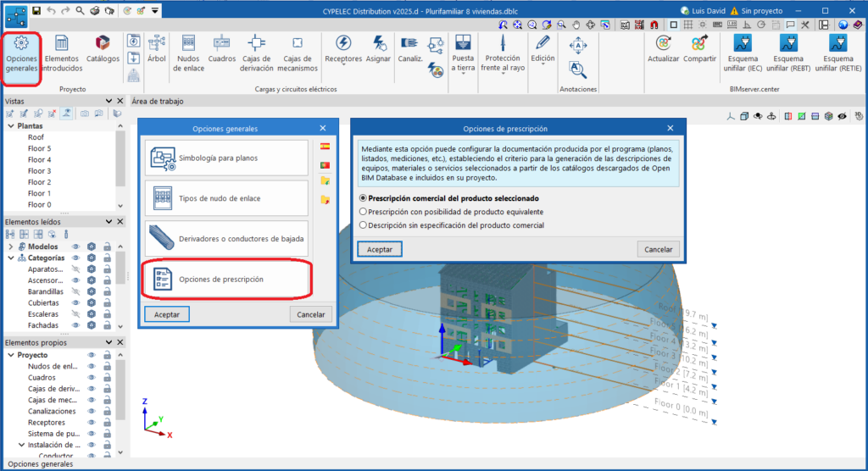Select Floor 0 in Plantas list
Screen dimensions: 868x471
(39, 205)
